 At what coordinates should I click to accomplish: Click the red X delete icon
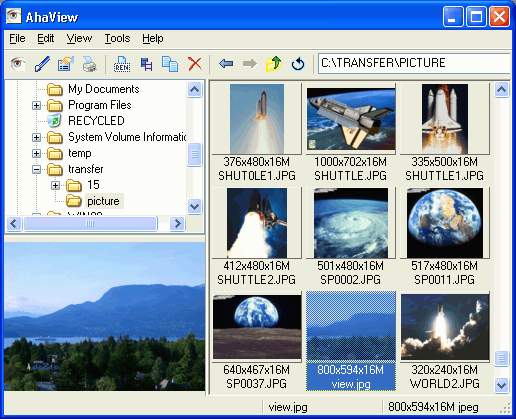click(x=195, y=64)
